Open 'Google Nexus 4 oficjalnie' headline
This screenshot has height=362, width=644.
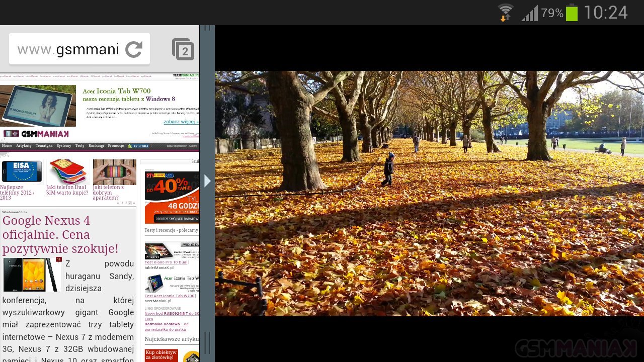pyautogui.click(x=60, y=234)
